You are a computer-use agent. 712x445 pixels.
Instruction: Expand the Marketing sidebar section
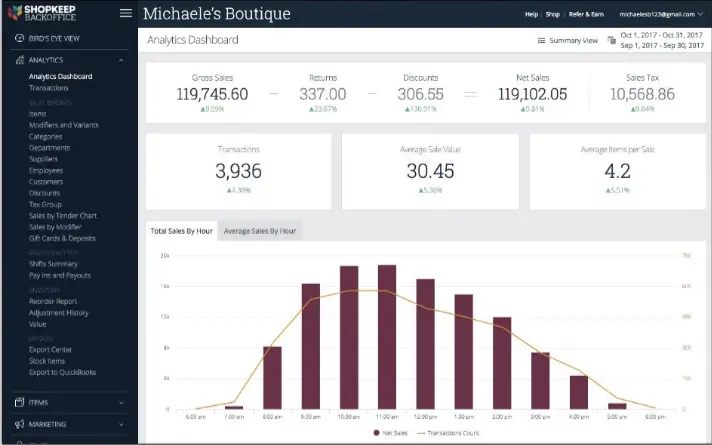pyautogui.click(x=121, y=424)
